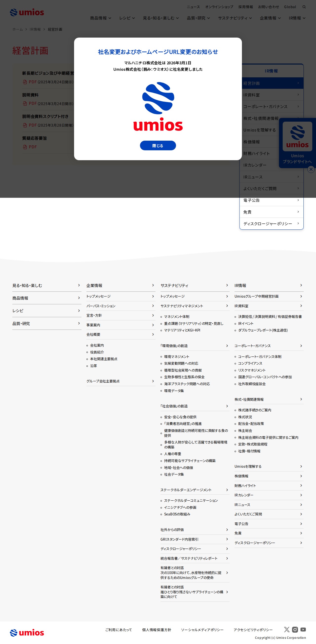The width and height of the screenshot is (316, 644).
Task: Open PDF icon for 2025年3月28日開催 script
Action: pyautogui.click(x=25, y=125)
